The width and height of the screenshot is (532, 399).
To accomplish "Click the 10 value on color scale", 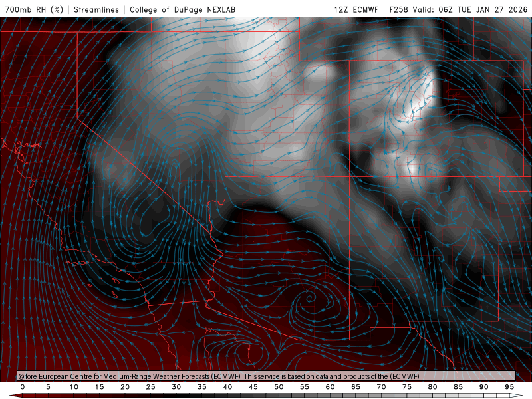I will pos(74,387).
